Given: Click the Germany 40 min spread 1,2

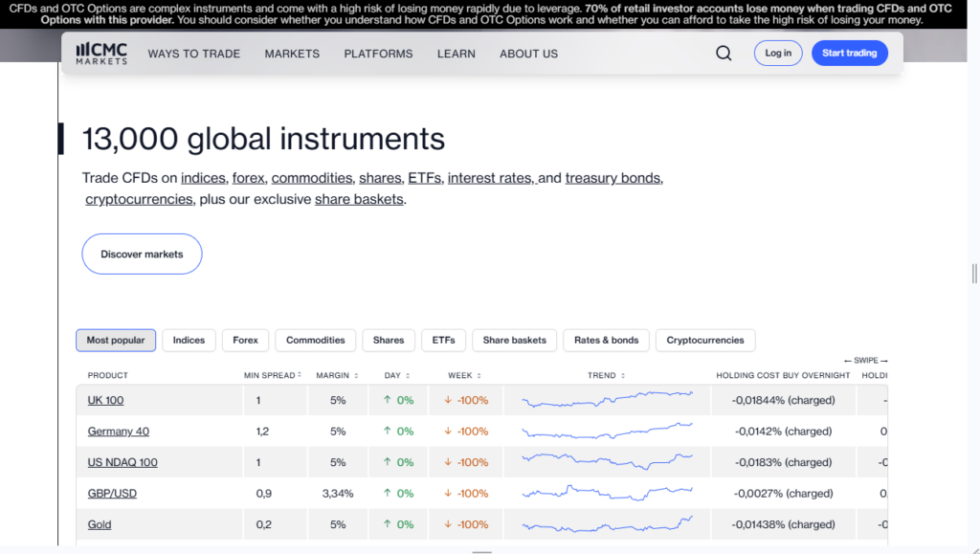Looking at the screenshot, I should click(x=262, y=431).
